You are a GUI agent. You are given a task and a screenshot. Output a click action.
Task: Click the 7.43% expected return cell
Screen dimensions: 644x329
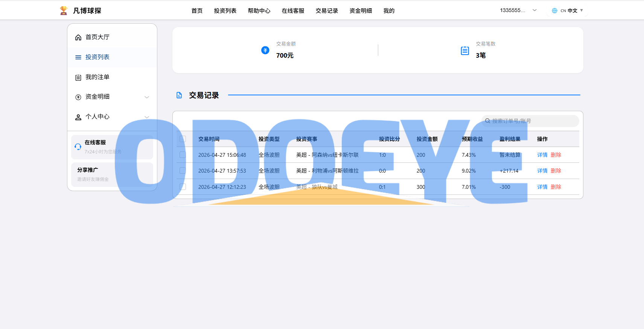(469, 155)
